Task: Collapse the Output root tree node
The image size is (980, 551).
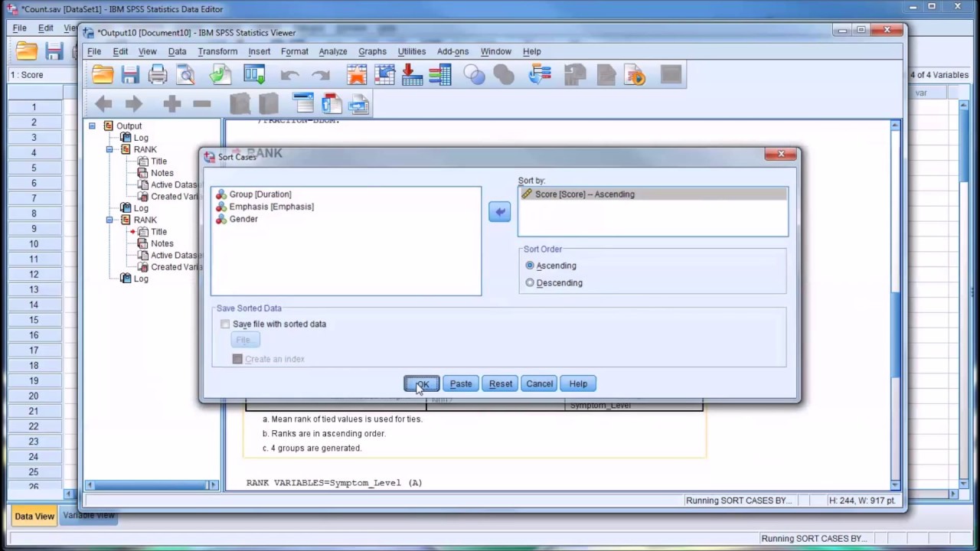Action: click(x=92, y=126)
